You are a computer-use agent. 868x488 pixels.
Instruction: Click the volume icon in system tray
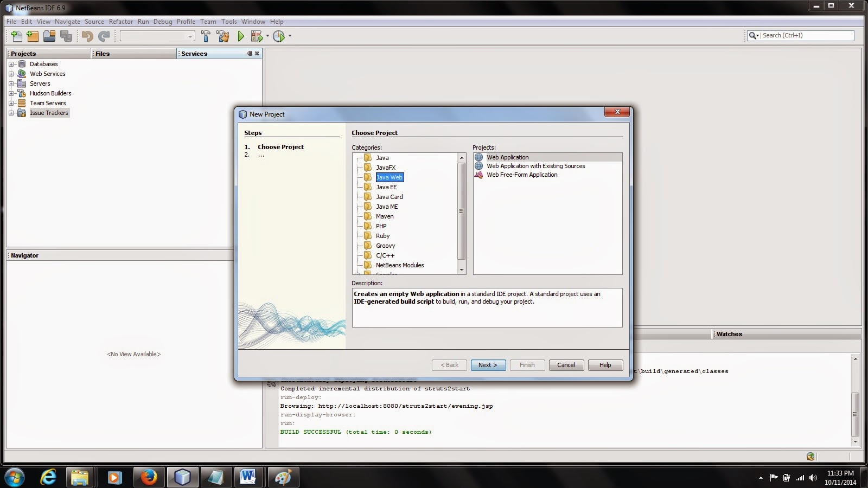(x=813, y=478)
